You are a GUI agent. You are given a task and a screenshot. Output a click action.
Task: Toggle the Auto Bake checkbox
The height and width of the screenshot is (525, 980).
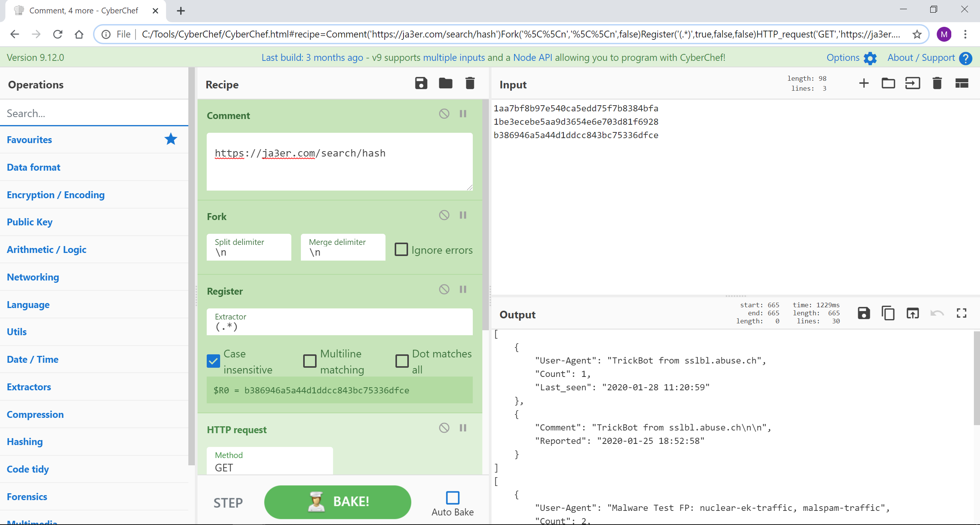(x=452, y=498)
